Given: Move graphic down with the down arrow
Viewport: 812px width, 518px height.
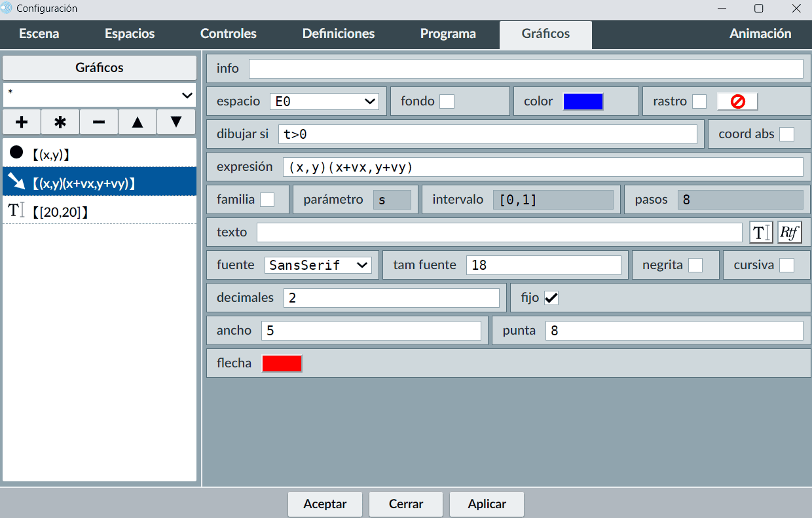Looking at the screenshot, I should coord(176,122).
